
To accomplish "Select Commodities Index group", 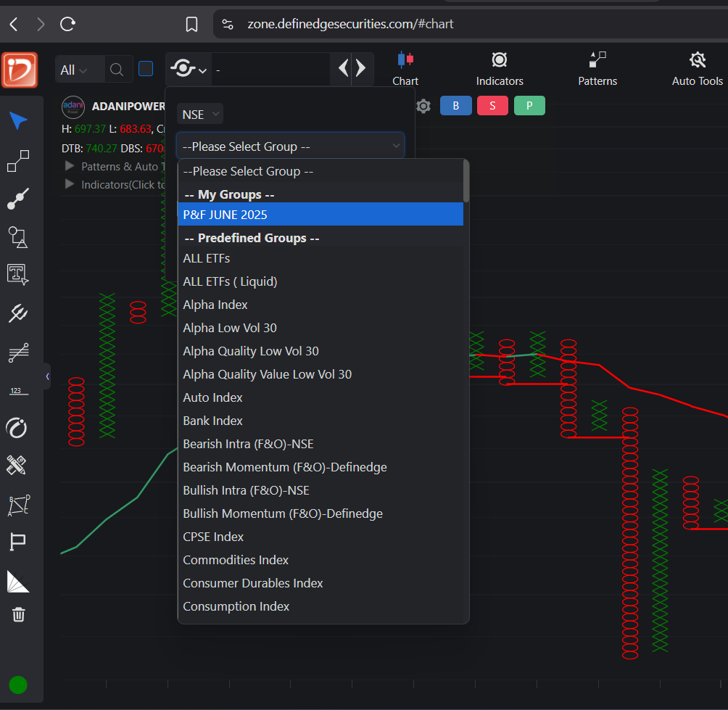I will (x=320, y=560).
